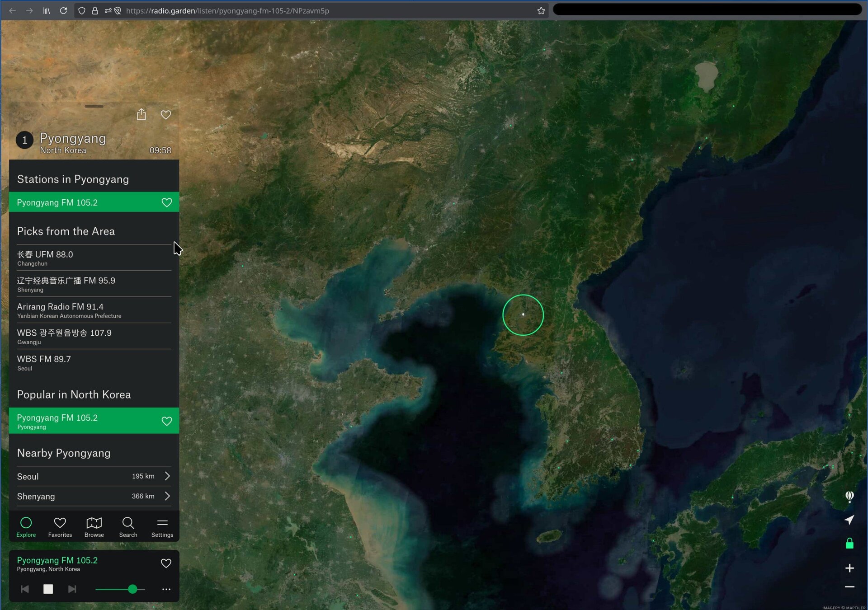
Task: Toggle the green lock icon on map
Action: (x=849, y=544)
